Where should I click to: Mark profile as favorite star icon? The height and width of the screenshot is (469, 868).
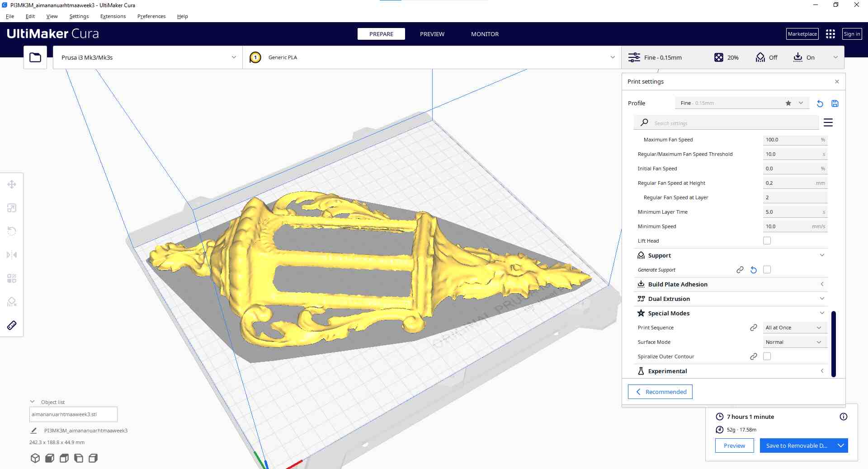tap(788, 103)
